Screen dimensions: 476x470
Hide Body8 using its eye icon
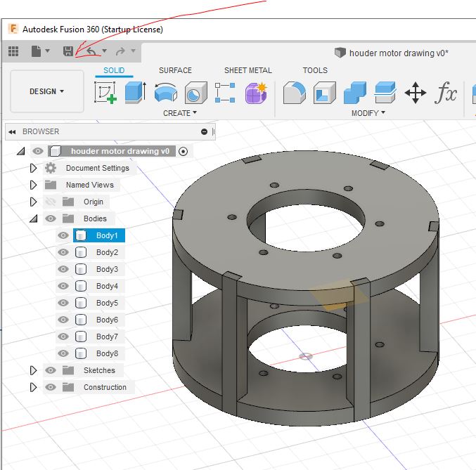[63, 353]
